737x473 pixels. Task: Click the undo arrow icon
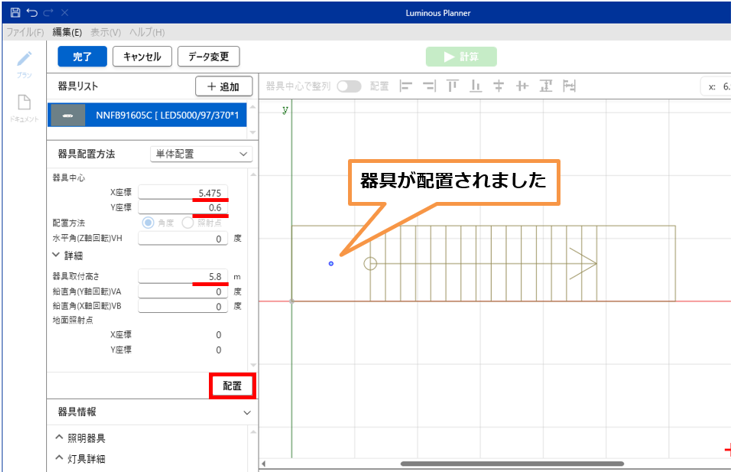pos(32,13)
